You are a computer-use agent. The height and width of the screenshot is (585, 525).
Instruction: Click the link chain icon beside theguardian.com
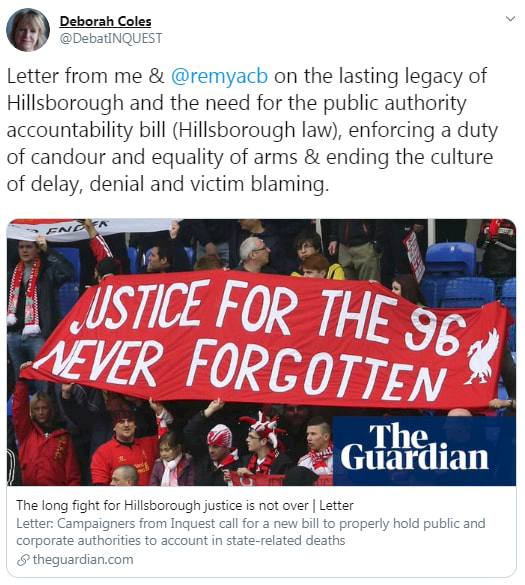coord(23,560)
